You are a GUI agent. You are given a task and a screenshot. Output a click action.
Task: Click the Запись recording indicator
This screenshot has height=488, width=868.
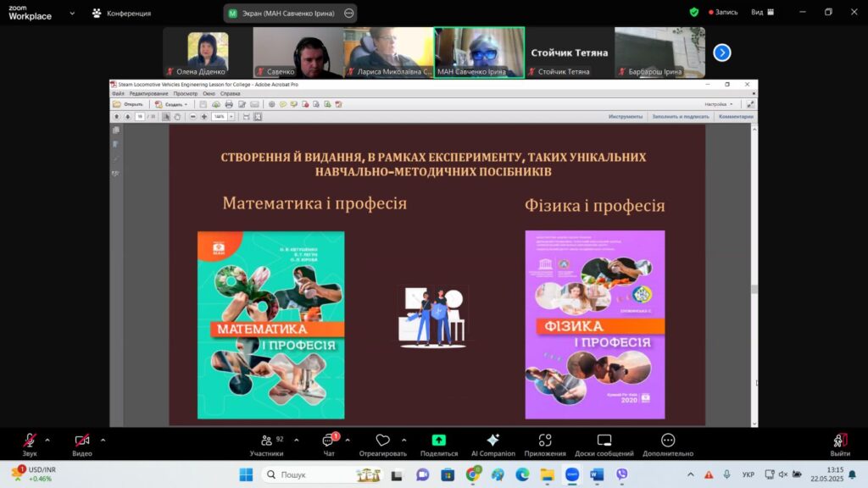coord(723,12)
